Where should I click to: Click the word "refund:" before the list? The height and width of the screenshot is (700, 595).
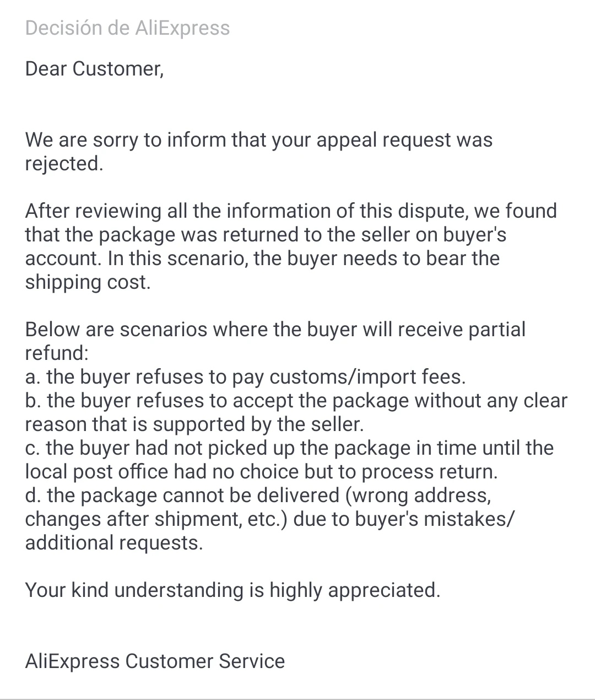click(x=57, y=353)
